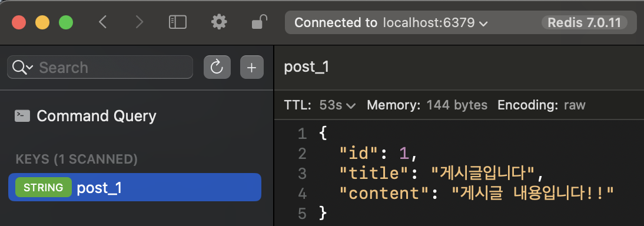Add a new key with plus button
The width and height of the screenshot is (644, 226).
[x=252, y=67]
